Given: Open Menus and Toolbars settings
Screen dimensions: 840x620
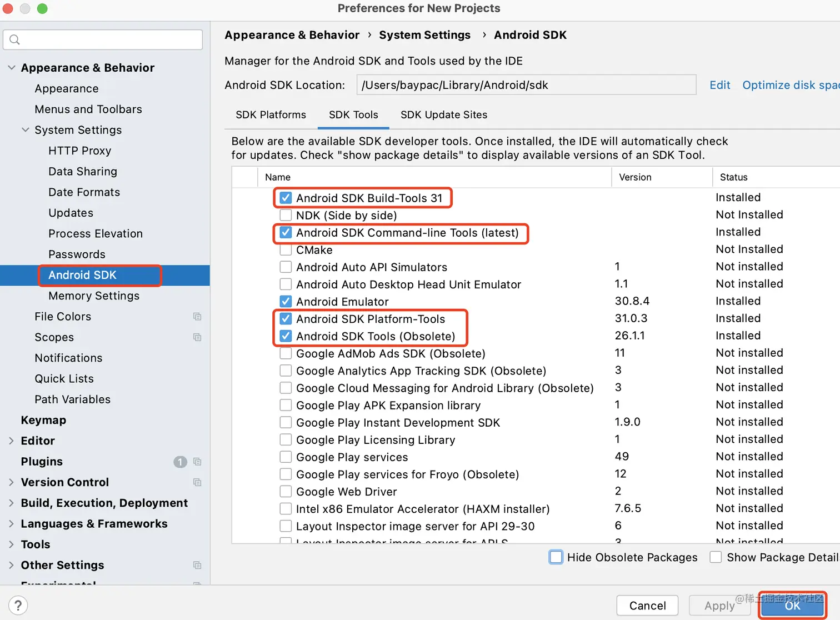Looking at the screenshot, I should (88, 109).
